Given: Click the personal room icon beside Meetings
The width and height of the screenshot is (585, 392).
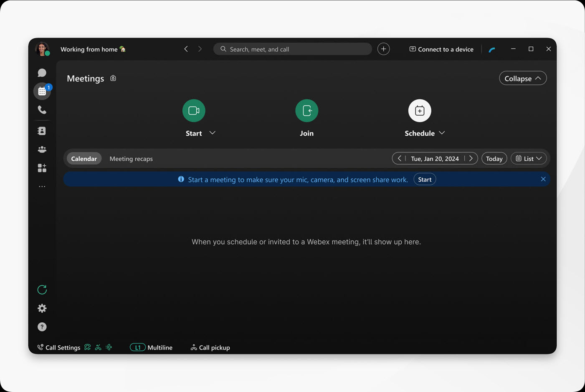Looking at the screenshot, I should point(113,78).
